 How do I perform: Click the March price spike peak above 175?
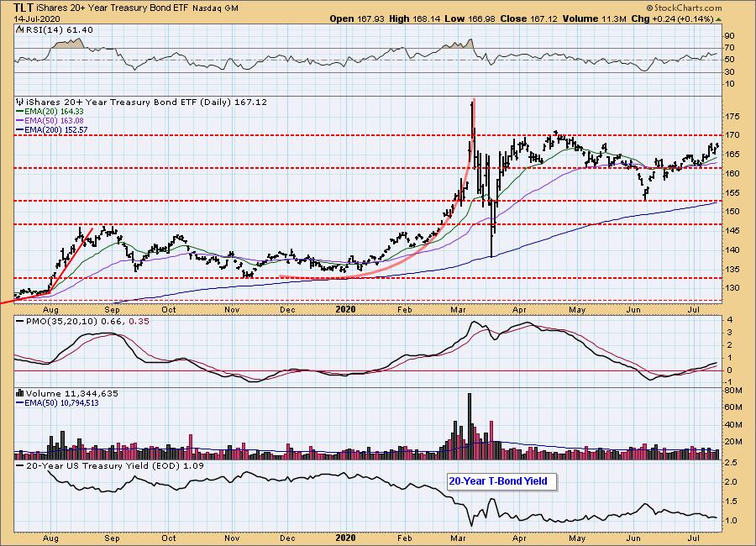[x=473, y=102]
